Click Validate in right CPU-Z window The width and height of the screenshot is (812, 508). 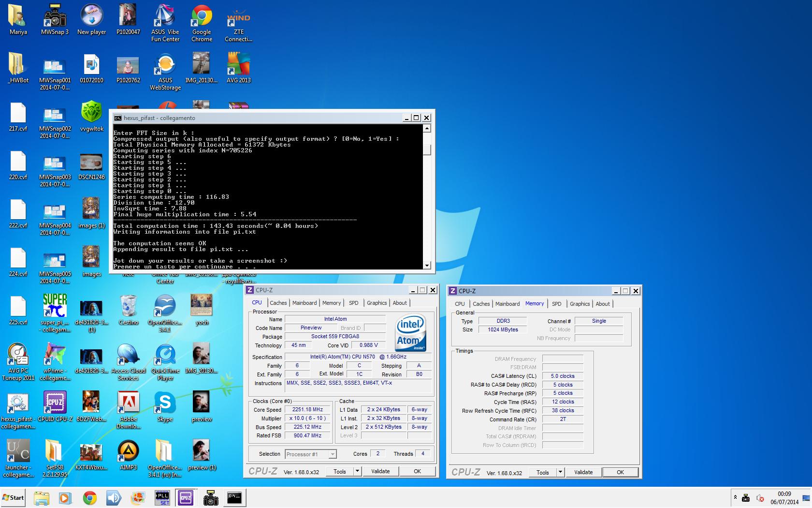pos(583,472)
